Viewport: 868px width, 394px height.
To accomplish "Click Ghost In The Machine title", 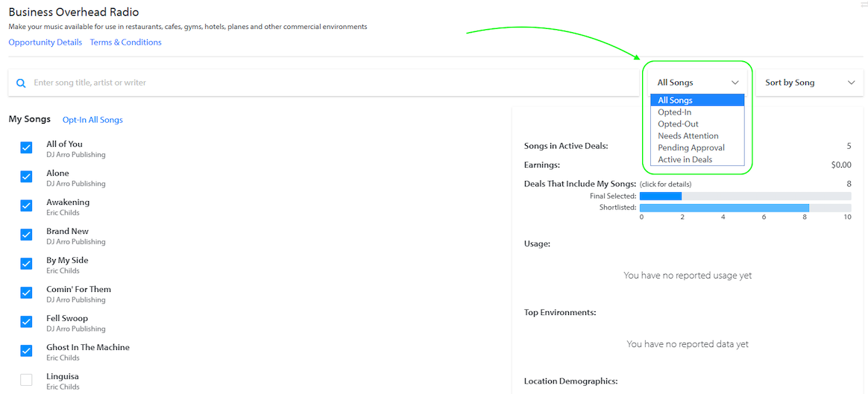I will (88, 347).
